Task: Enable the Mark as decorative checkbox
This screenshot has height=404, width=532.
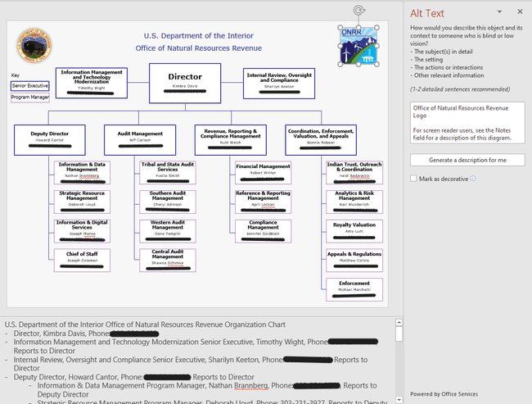Action: pyautogui.click(x=414, y=178)
